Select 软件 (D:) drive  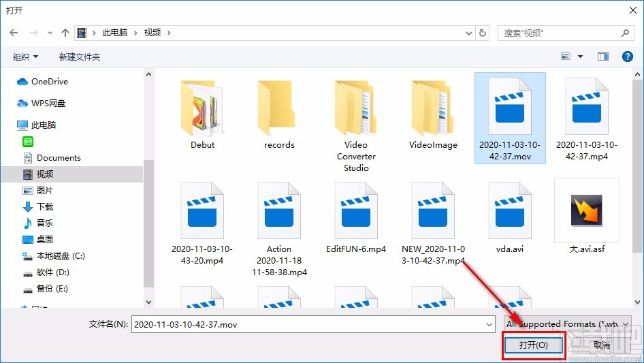46,272
